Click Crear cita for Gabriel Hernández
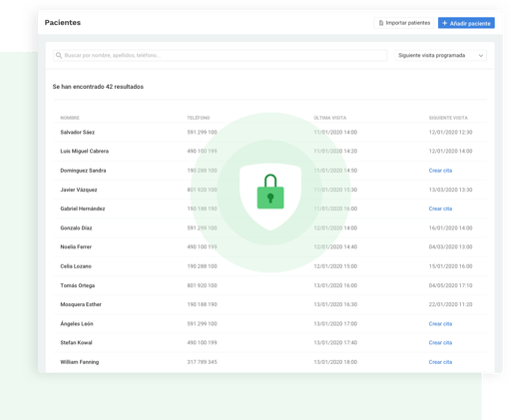Image resolution: width=511 pixels, height=420 pixels. (x=440, y=209)
